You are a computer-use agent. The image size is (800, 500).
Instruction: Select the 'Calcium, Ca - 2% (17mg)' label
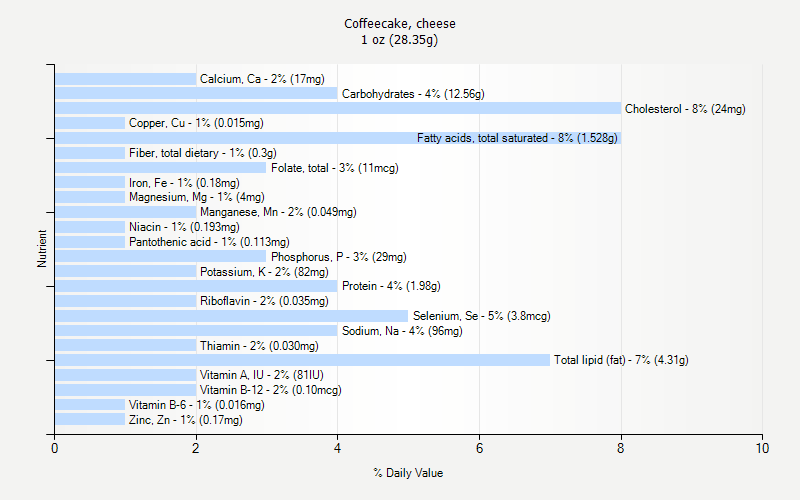click(x=262, y=79)
